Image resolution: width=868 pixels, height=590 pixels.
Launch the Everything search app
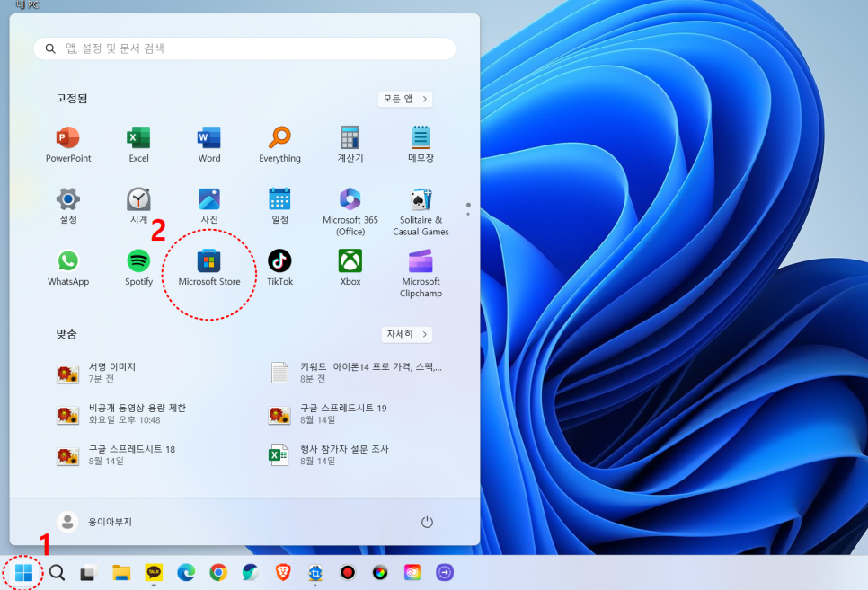coord(279,145)
